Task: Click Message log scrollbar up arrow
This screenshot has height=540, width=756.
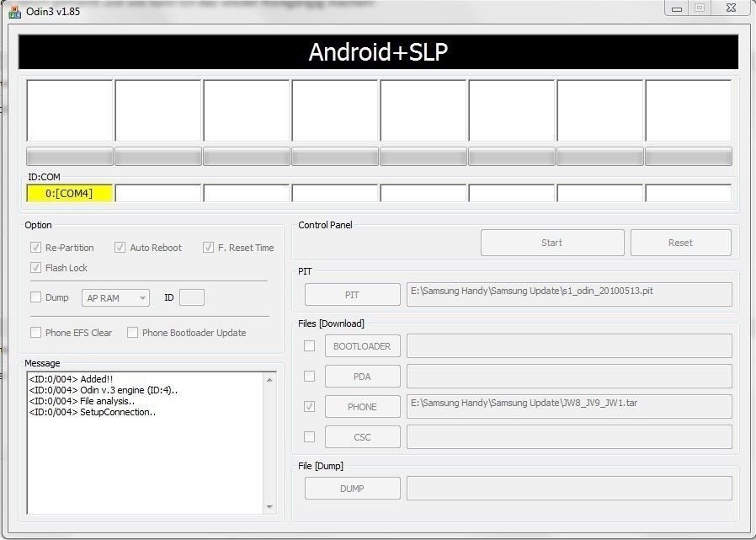Action: pos(269,380)
